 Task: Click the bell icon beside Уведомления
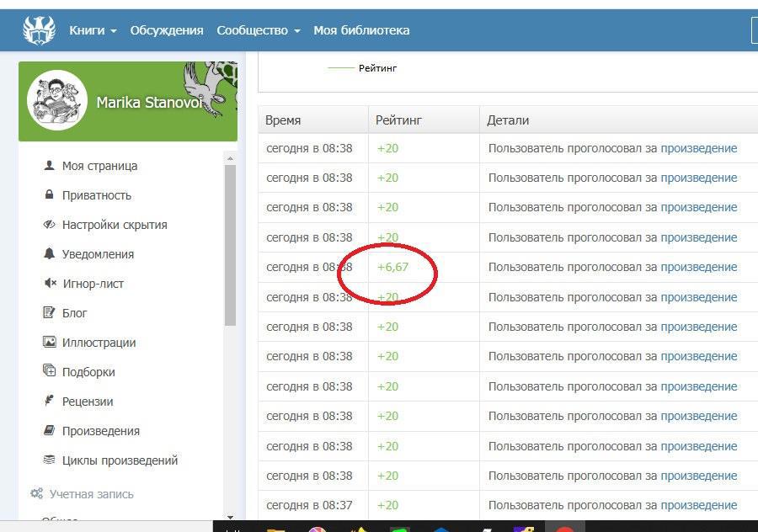(x=49, y=254)
